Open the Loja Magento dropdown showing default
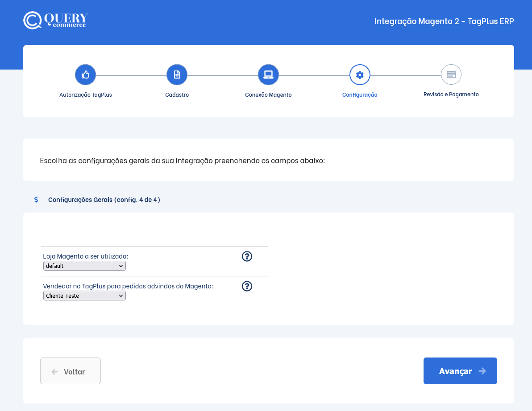This screenshot has height=411, width=532. 84,266
